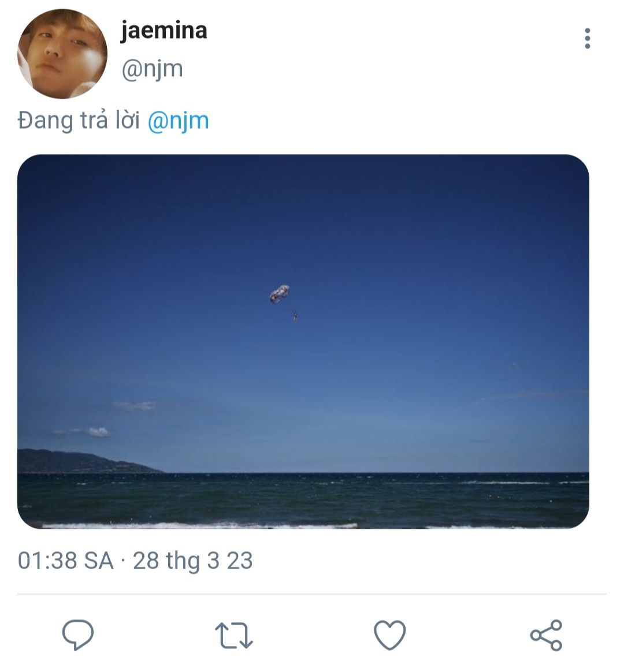
Task: Click the parasailer hanging below the parachute
Action: (x=295, y=315)
